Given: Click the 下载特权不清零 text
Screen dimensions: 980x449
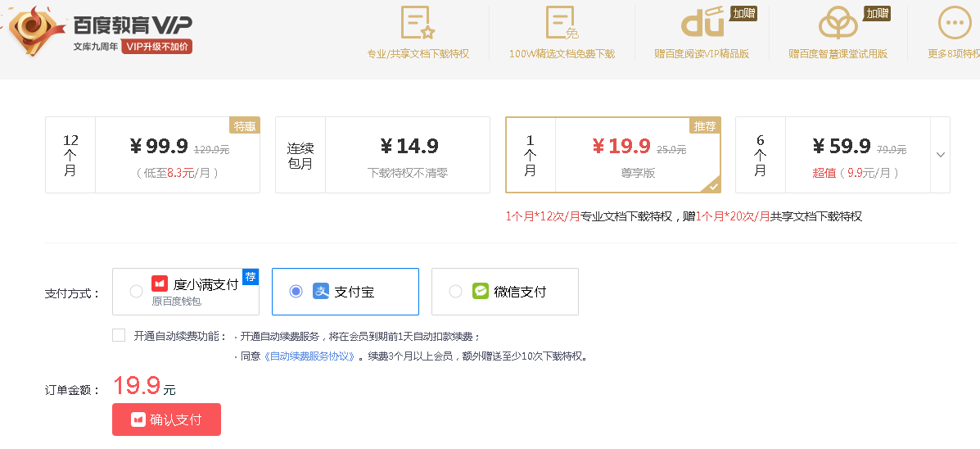Looking at the screenshot, I should pyautogui.click(x=408, y=173).
